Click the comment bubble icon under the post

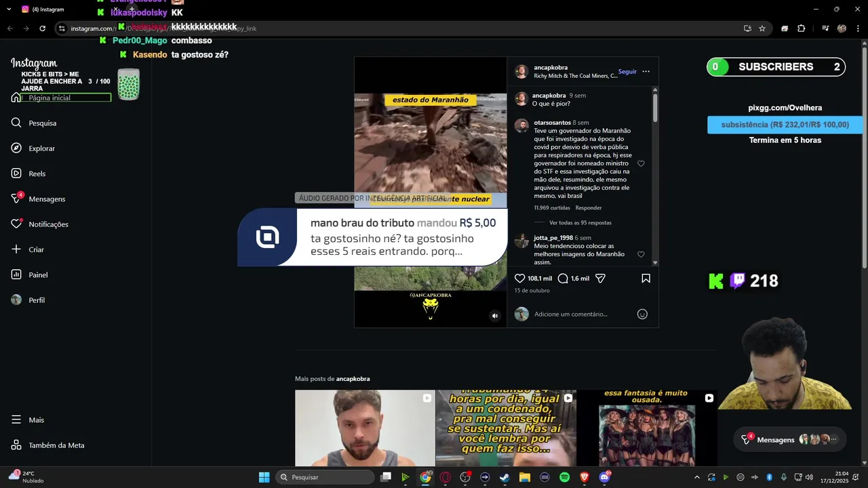click(x=563, y=279)
